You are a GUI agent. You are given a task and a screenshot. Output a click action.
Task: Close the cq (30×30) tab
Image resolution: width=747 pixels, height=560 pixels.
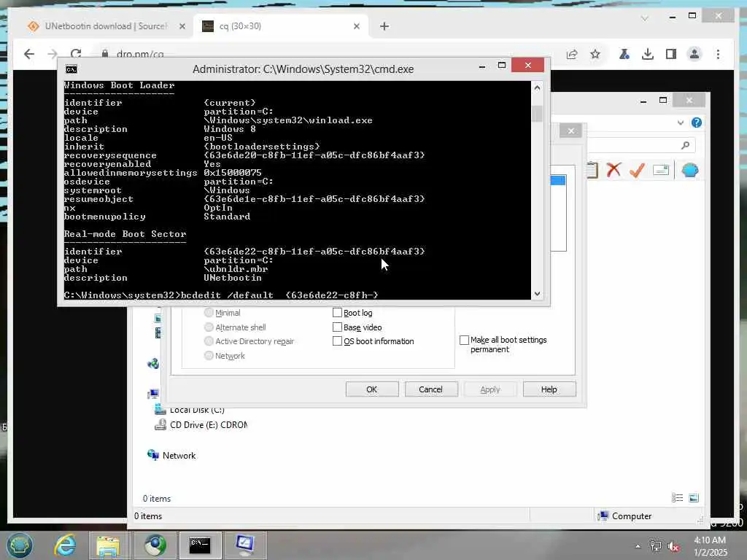click(356, 26)
